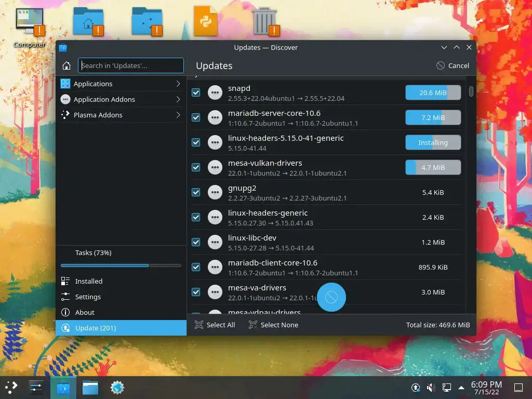Open the Applications category
This screenshot has height=399, width=532.
click(121, 84)
